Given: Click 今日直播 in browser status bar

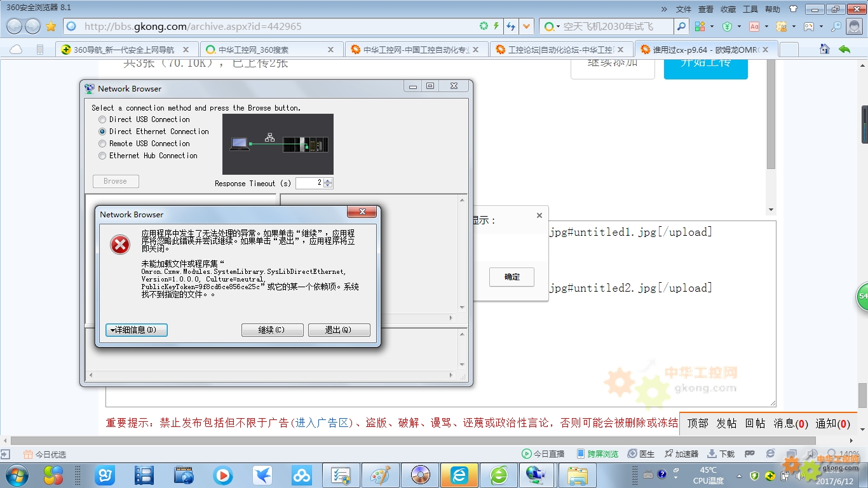Looking at the screenshot, I should (543, 454).
